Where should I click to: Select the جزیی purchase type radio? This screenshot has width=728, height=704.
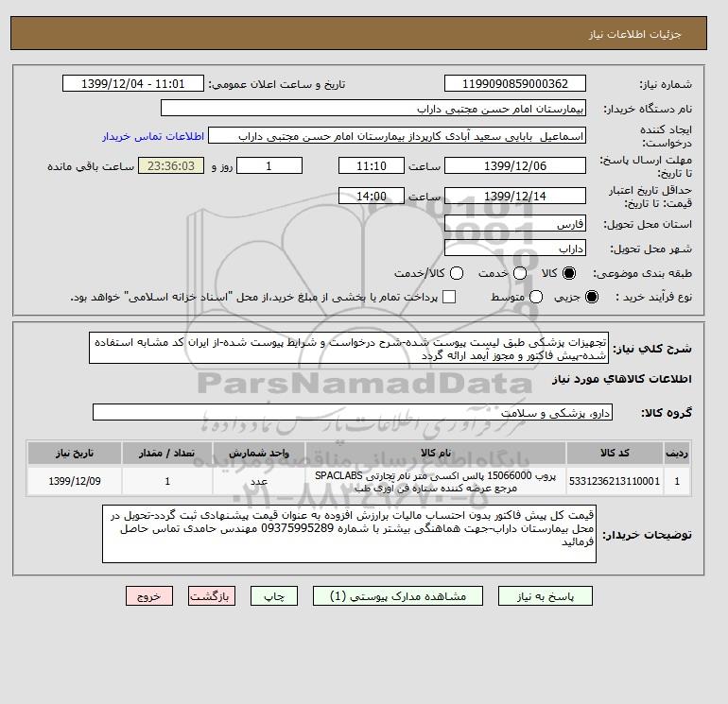[592, 297]
